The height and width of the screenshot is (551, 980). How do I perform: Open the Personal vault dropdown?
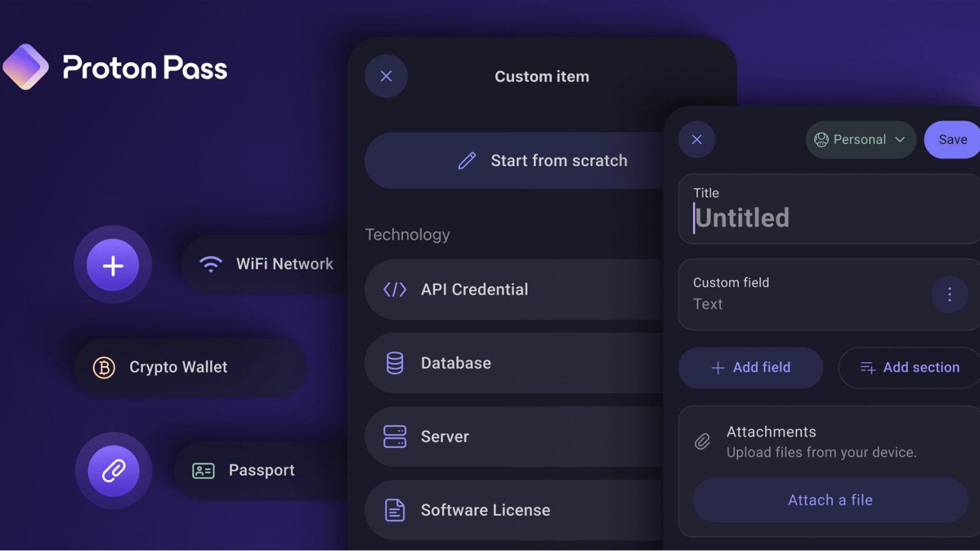coord(860,140)
